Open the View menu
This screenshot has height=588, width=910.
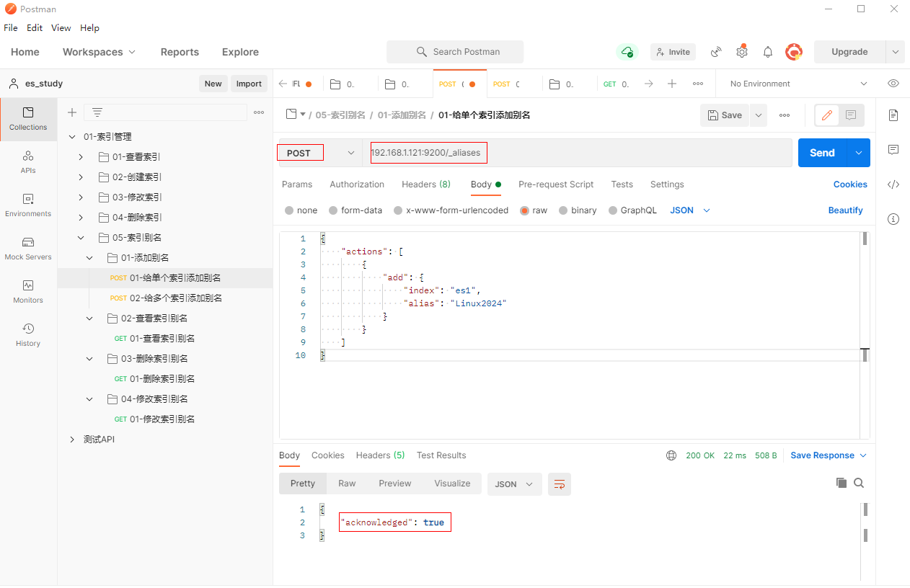61,28
